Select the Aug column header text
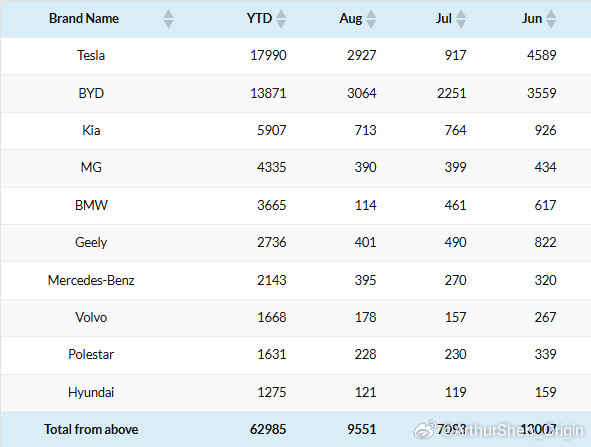Viewport: 591px width, 447px height. (x=351, y=18)
